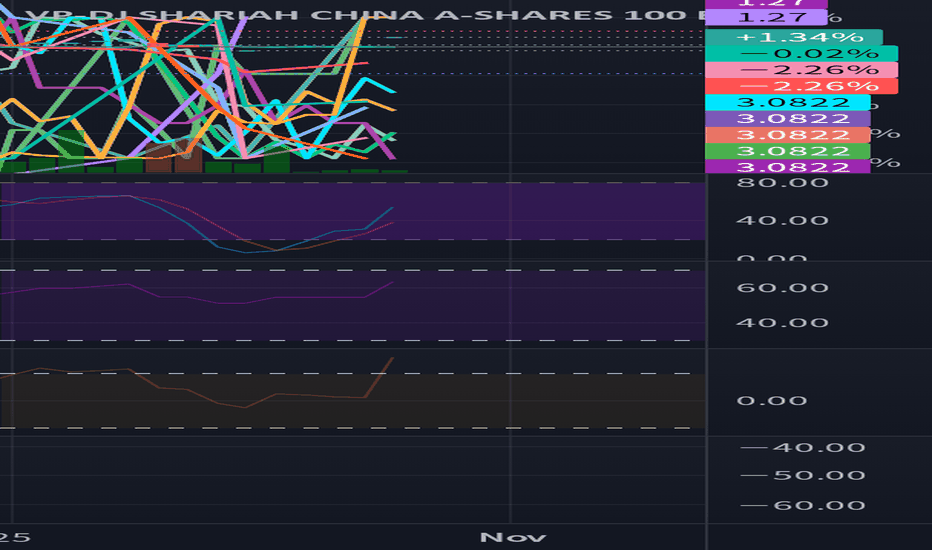932x550 pixels.
Task: Select the pink −2.26% price label
Action: click(801, 70)
